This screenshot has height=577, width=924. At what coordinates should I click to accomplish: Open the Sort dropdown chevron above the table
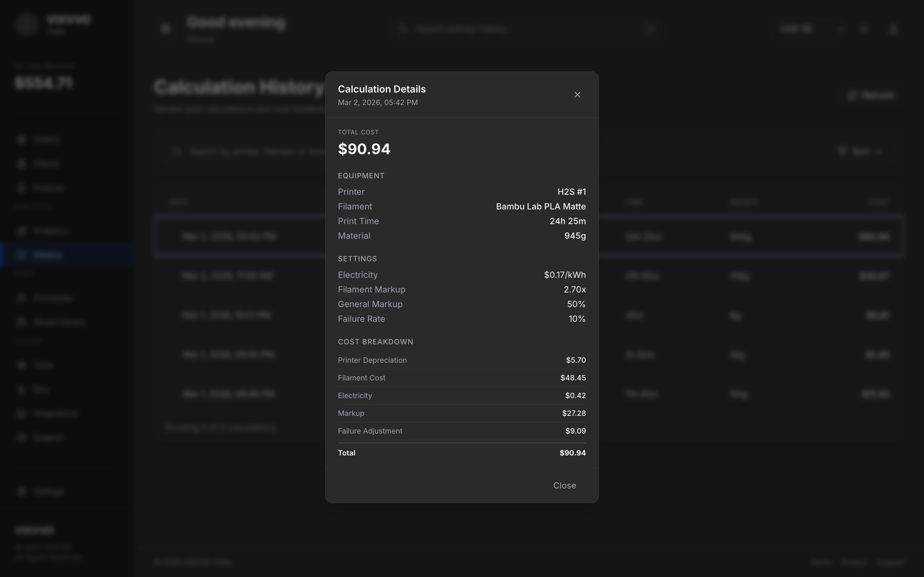tap(879, 151)
